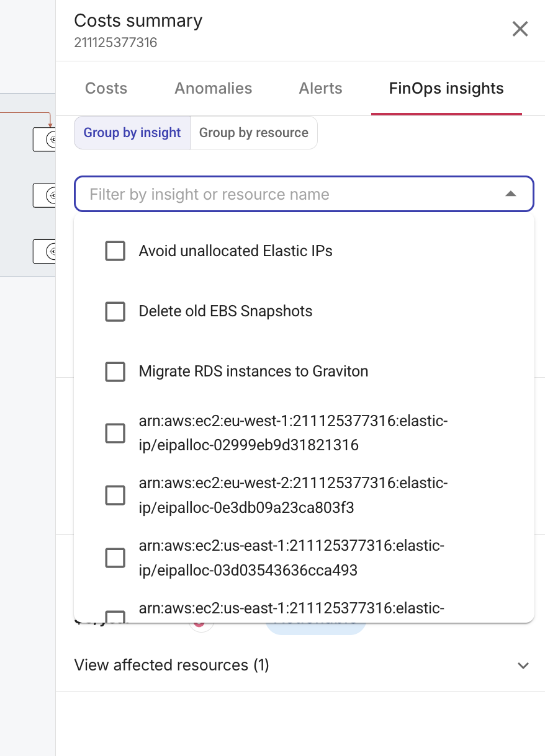545x756 pixels.
Task: Check Migrate RDS instances to Graviton
Action: coord(115,371)
